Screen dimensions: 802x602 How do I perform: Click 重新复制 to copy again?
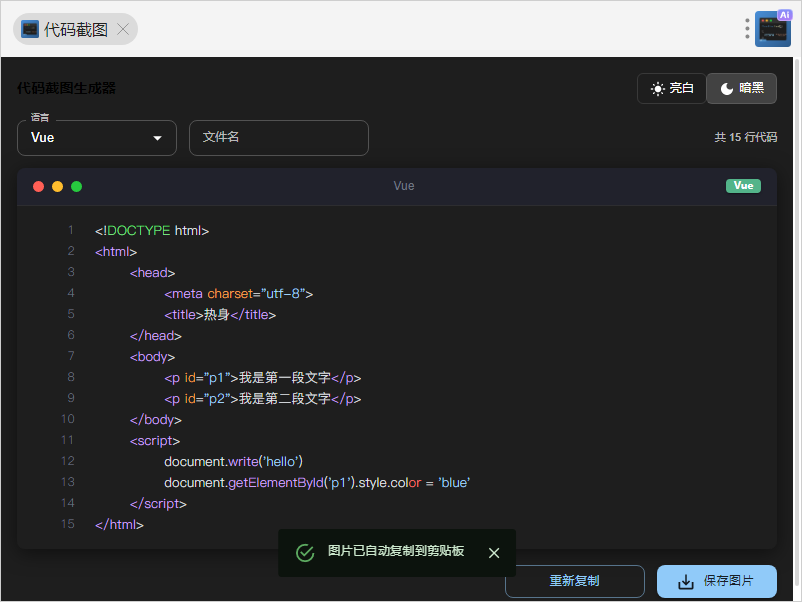574,581
